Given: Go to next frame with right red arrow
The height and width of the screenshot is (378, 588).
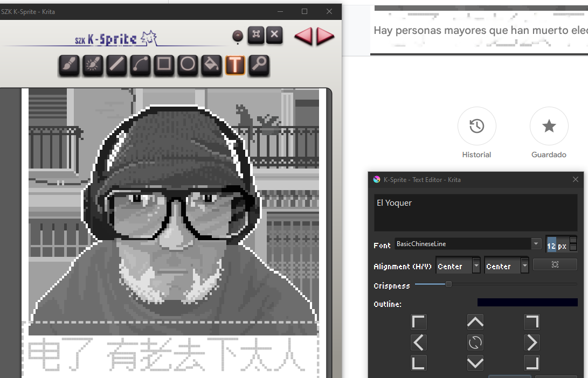Looking at the screenshot, I should pos(325,36).
